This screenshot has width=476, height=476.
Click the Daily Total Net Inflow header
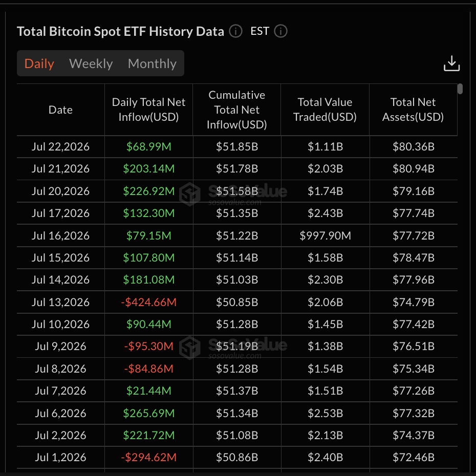click(148, 110)
